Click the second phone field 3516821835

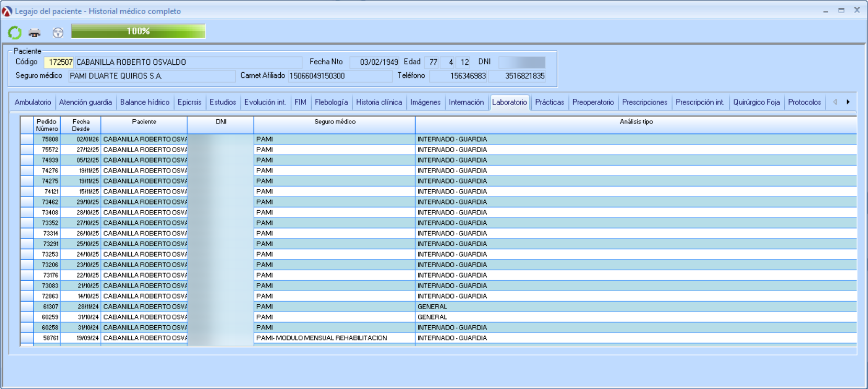[518, 76]
